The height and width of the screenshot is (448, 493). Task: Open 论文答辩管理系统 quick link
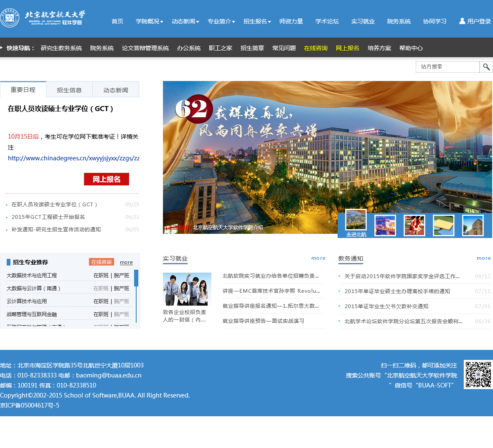pyautogui.click(x=145, y=48)
